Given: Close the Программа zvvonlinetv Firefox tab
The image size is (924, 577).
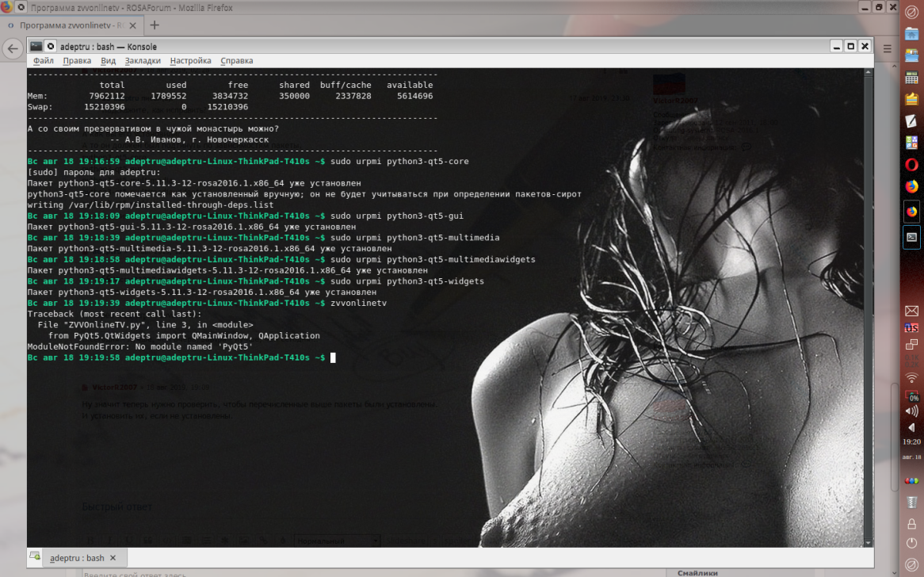Looking at the screenshot, I should [133, 25].
